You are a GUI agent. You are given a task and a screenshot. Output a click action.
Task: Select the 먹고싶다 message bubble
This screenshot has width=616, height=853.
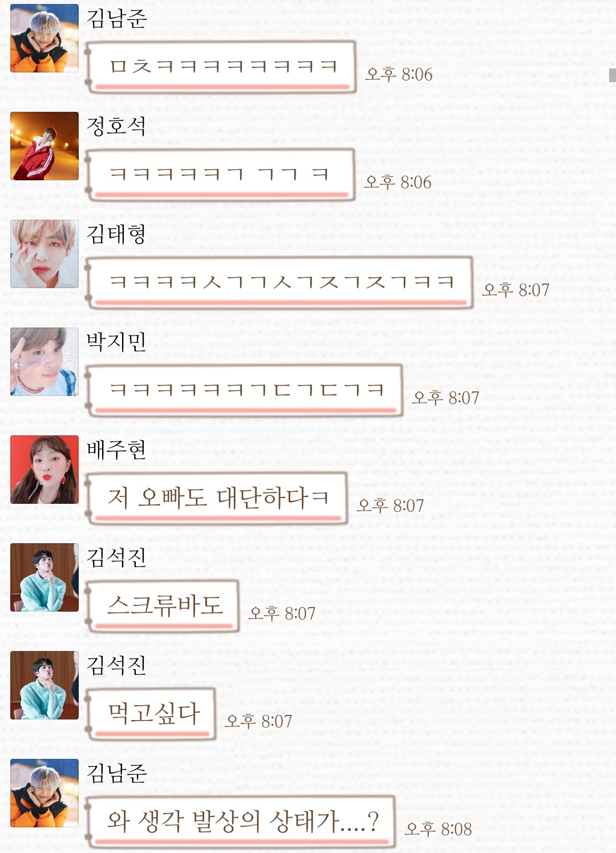click(151, 714)
